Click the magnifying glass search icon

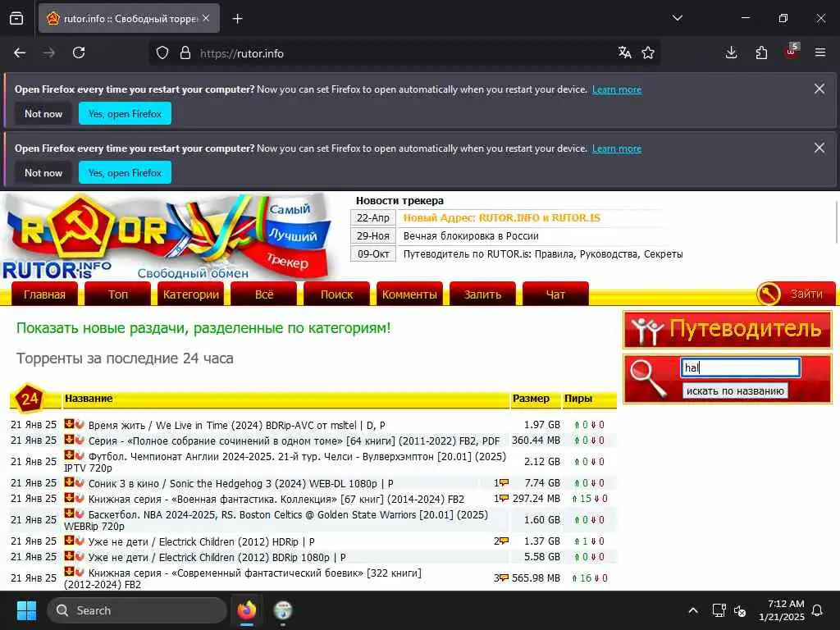(648, 378)
